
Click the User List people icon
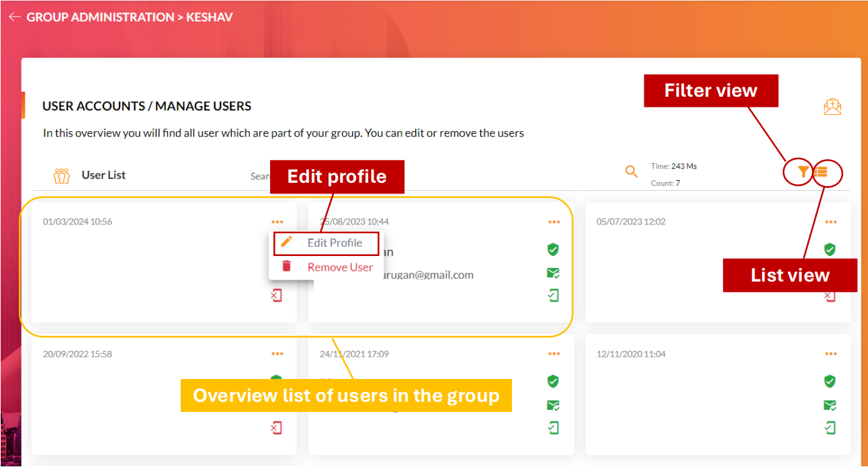click(x=62, y=175)
